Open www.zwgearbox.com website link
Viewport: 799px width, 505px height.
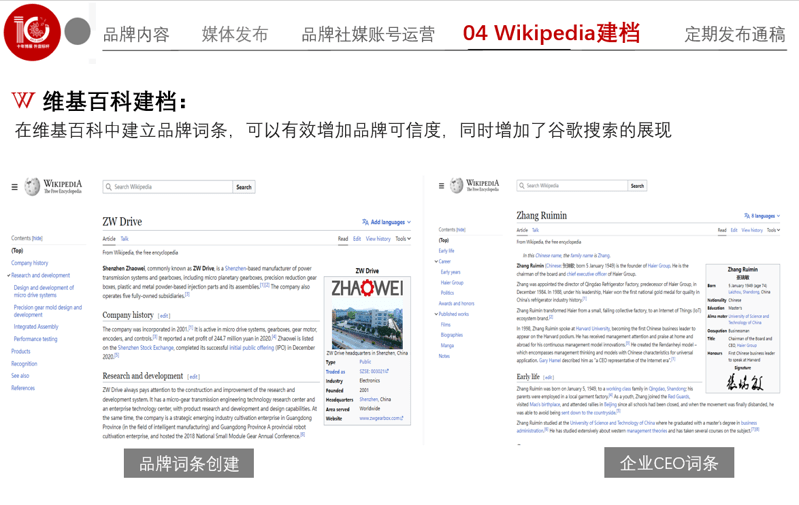click(381, 418)
